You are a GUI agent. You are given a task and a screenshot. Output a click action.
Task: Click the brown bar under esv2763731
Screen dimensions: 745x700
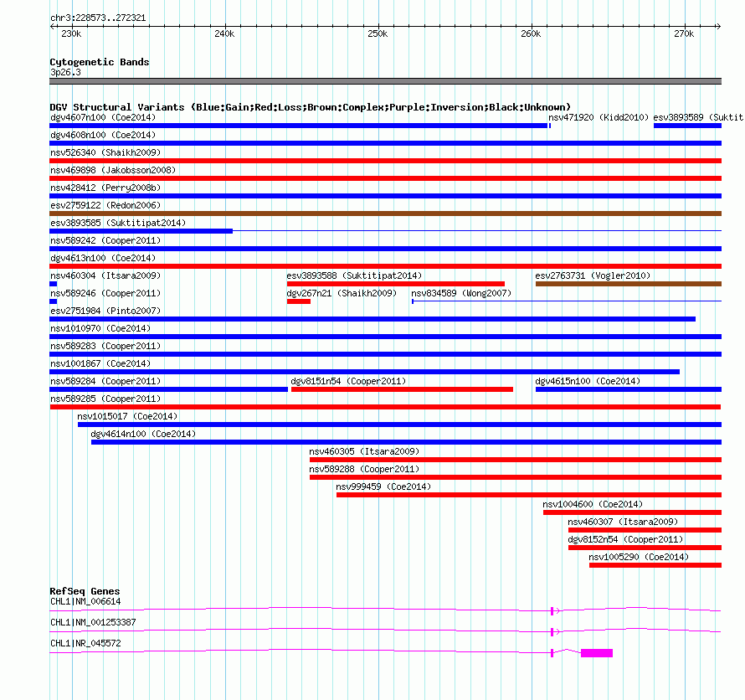coord(629,284)
